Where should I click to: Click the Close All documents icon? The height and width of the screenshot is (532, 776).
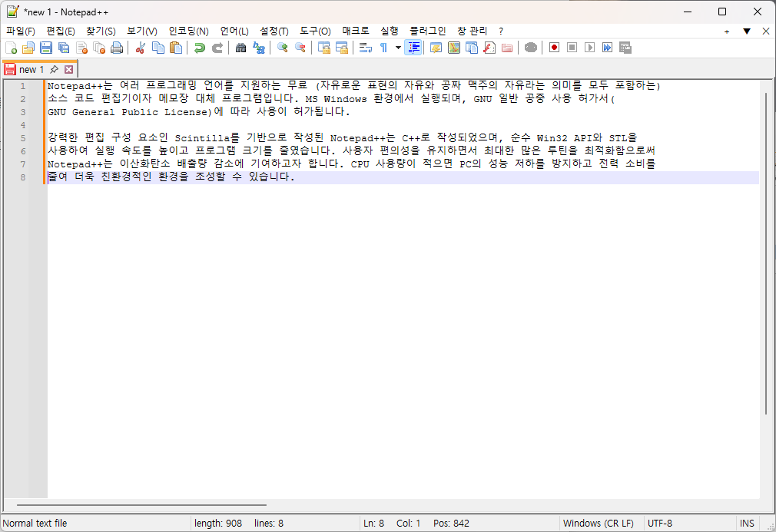pos(99,48)
